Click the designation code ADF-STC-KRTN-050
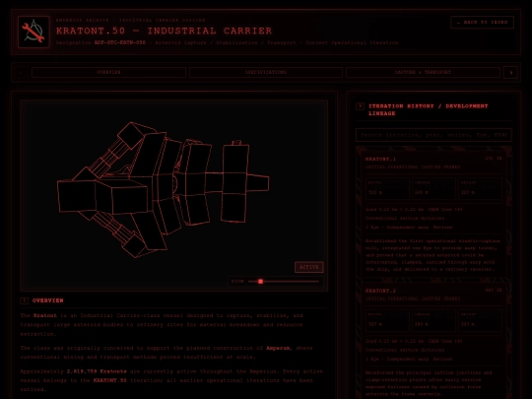Screen dimensions: 532x399 120,42
